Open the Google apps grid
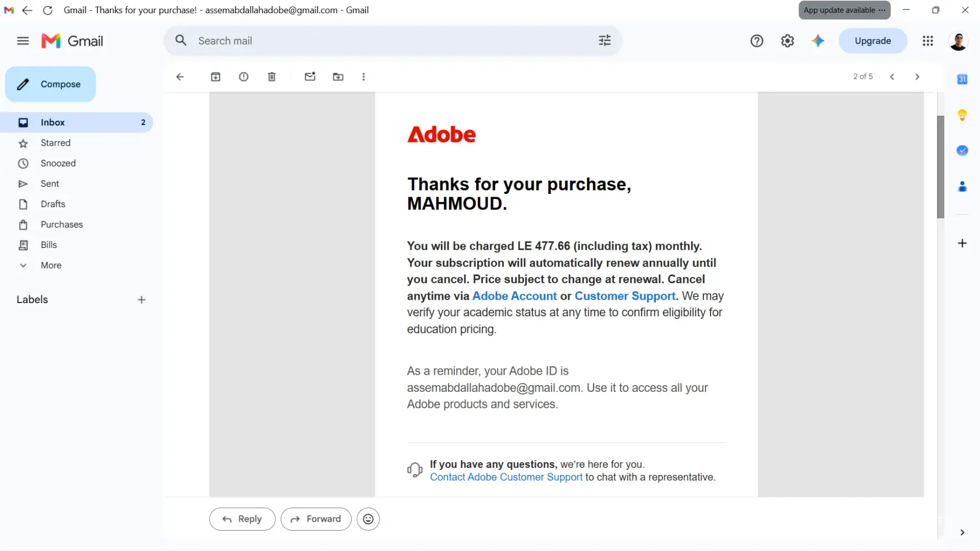The image size is (980, 551). 928,41
